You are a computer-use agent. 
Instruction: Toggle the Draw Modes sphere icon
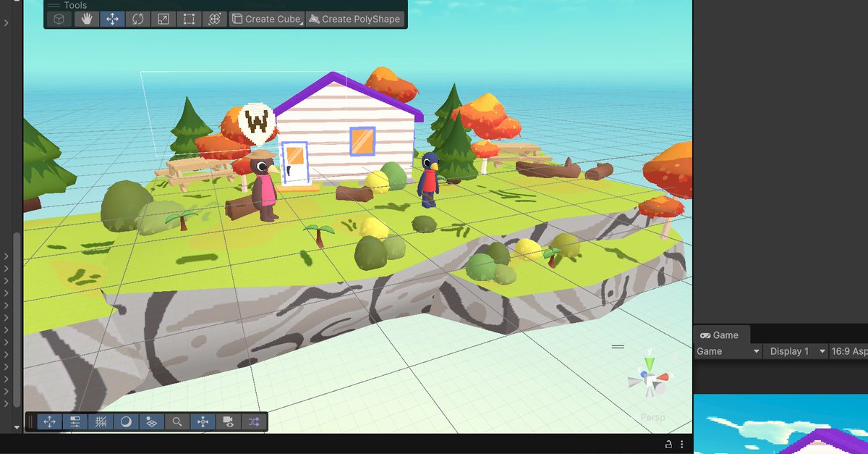pyautogui.click(x=126, y=421)
